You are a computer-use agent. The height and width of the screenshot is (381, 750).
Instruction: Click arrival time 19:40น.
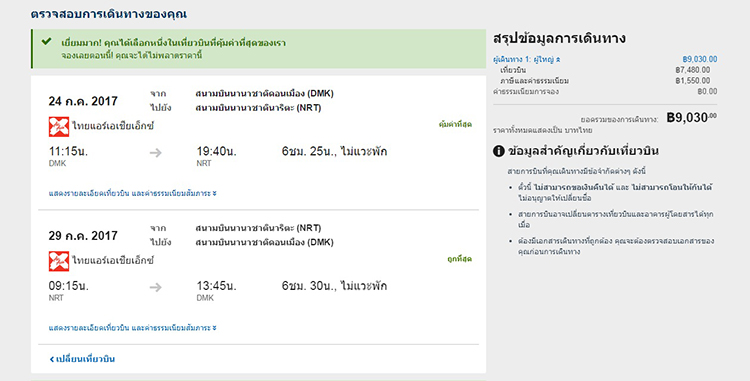pyautogui.click(x=216, y=152)
